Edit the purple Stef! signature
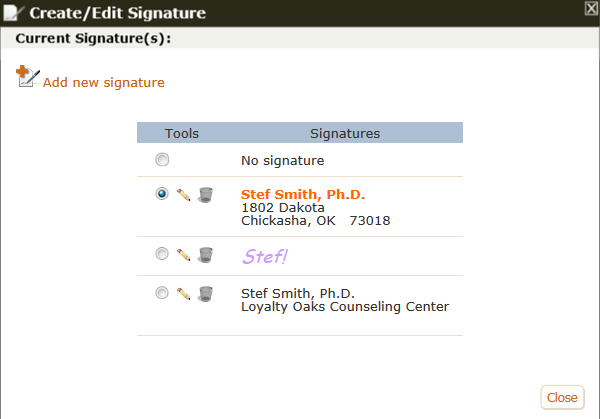 (x=183, y=255)
